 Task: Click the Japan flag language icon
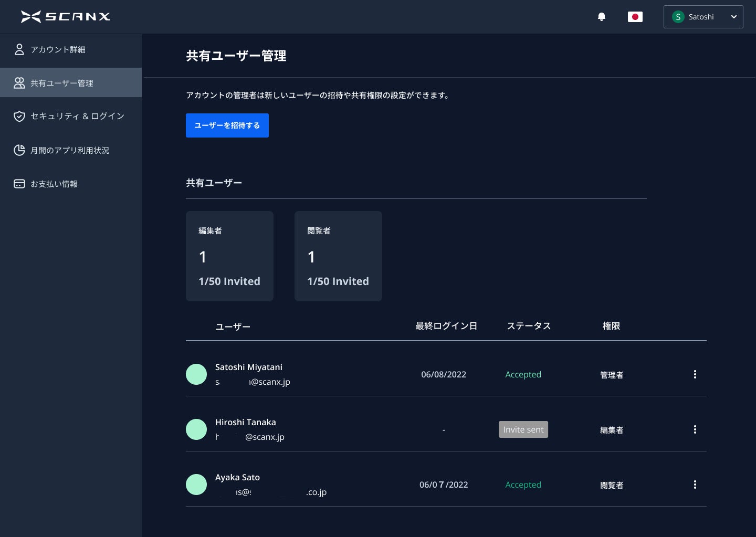coord(635,17)
